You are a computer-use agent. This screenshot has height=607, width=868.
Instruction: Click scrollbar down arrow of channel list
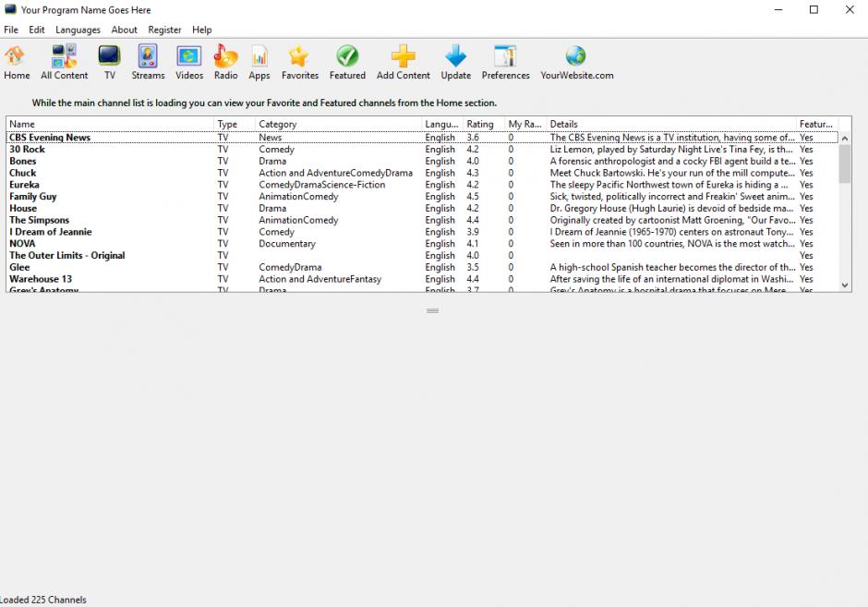click(x=844, y=285)
